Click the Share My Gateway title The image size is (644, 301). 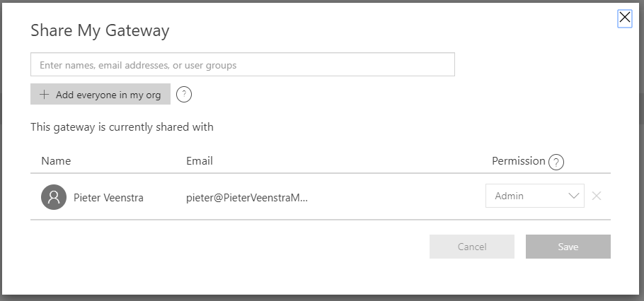[x=100, y=31]
